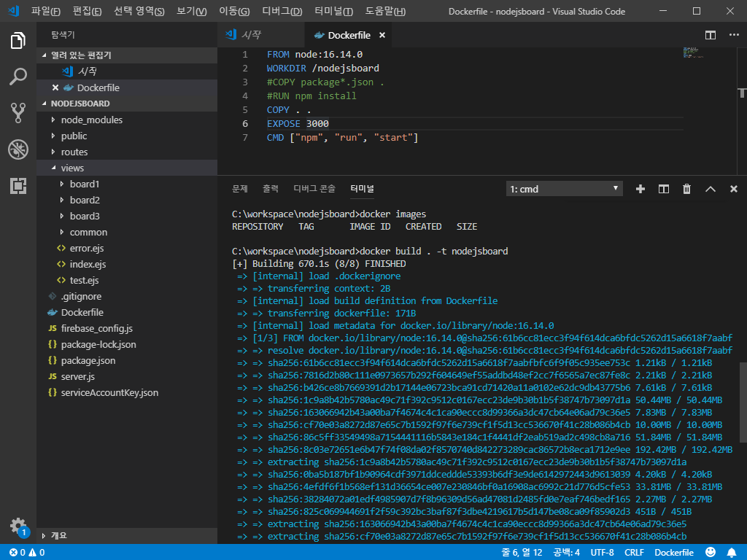Screen dimensions: 747x560
Task: Open serviceAccountKey.json file
Action: [x=127, y=393]
